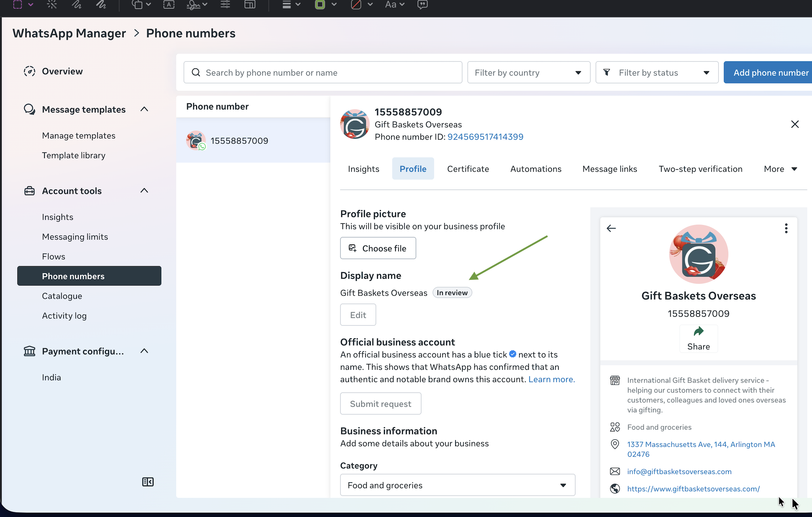This screenshot has height=517, width=812.
Task: Click Choose file for the profile picture
Action: tap(378, 248)
